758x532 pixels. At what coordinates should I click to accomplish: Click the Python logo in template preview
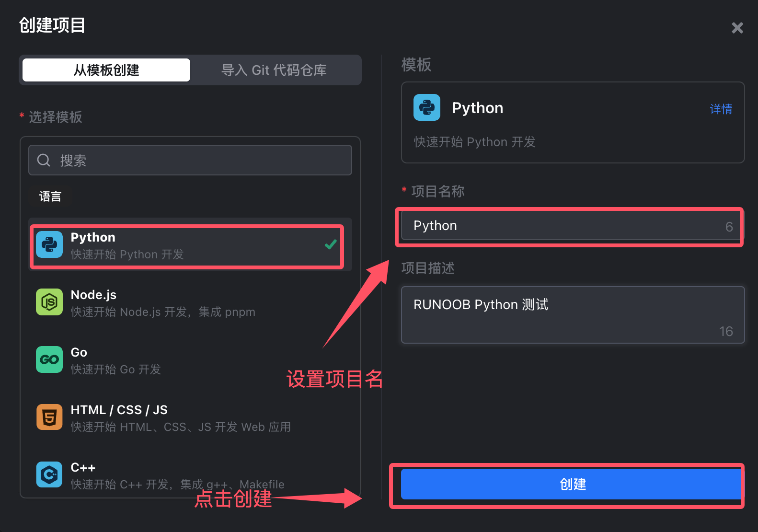click(x=427, y=107)
